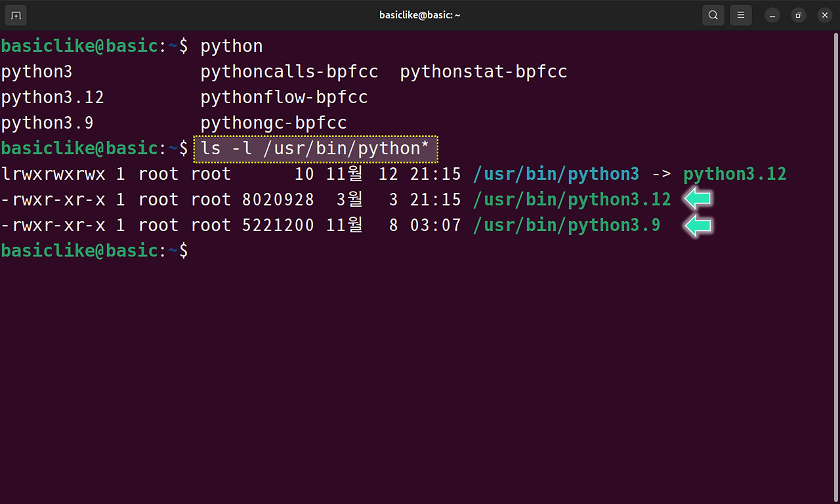
Task: Click the pythoncalls-bpfcc completion entry
Action: click(x=289, y=72)
